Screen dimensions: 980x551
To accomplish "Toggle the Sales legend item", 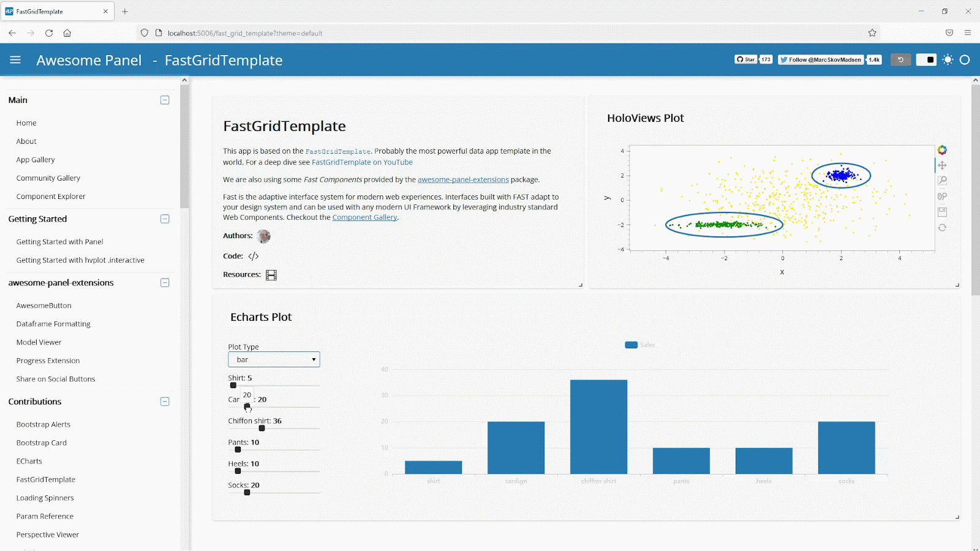I will click(x=640, y=345).
